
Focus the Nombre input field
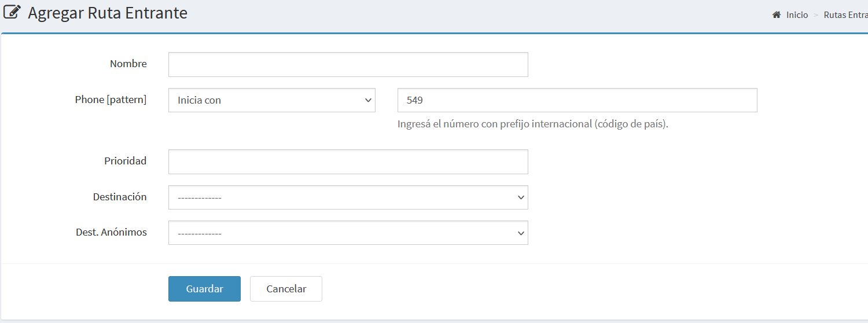coord(348,64)
